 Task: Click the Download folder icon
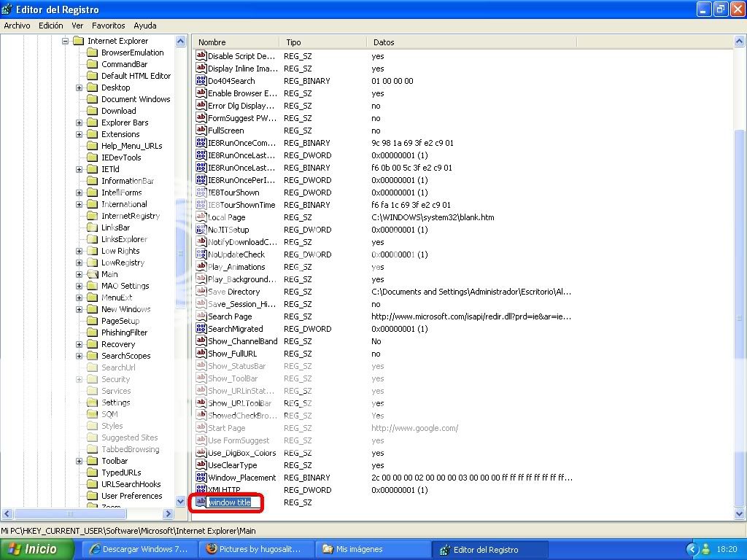[x=93, y=111]
